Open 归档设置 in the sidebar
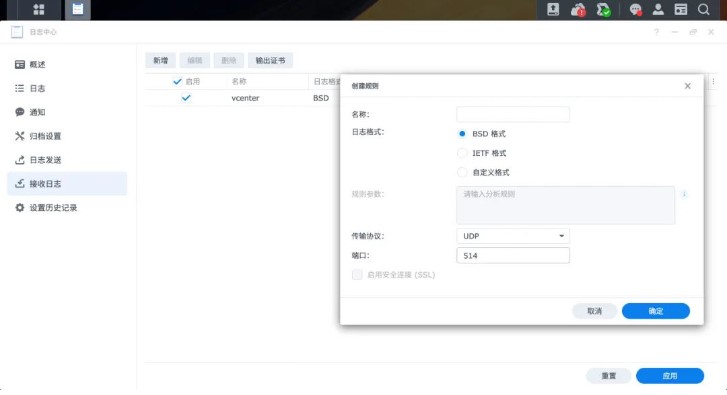Viewport: 727px width, 395px height. (x=67, y=136)
